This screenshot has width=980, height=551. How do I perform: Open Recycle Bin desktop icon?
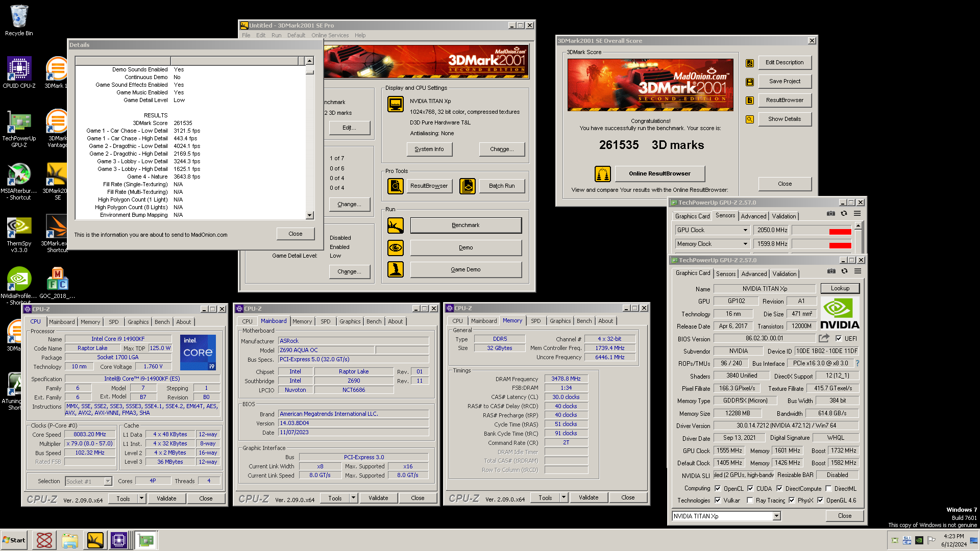19,20
